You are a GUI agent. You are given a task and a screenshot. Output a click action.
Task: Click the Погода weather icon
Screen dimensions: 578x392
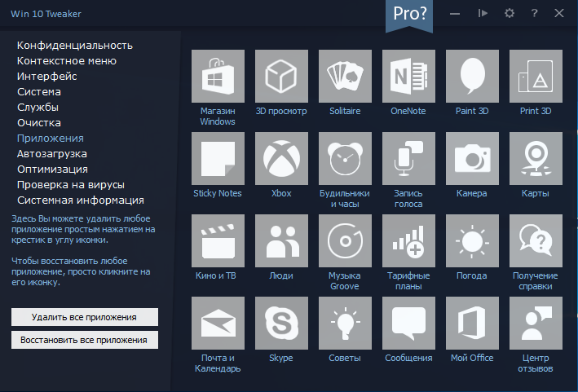[472, 240]
